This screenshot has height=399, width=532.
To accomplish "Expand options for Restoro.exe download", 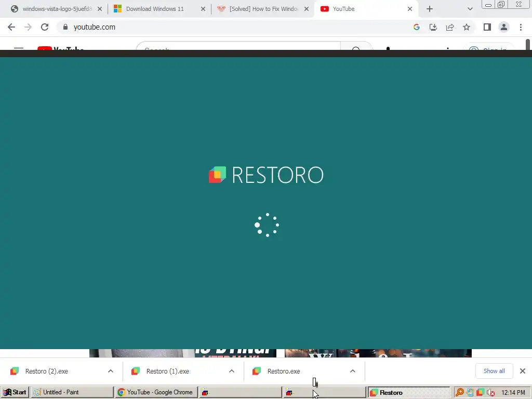I will coord(353,371).
